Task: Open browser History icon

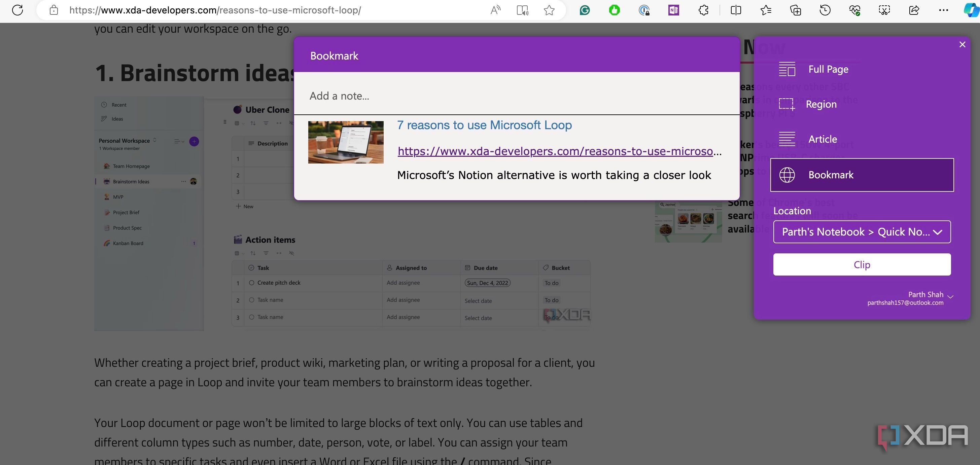Action: (x=825, y=10)
